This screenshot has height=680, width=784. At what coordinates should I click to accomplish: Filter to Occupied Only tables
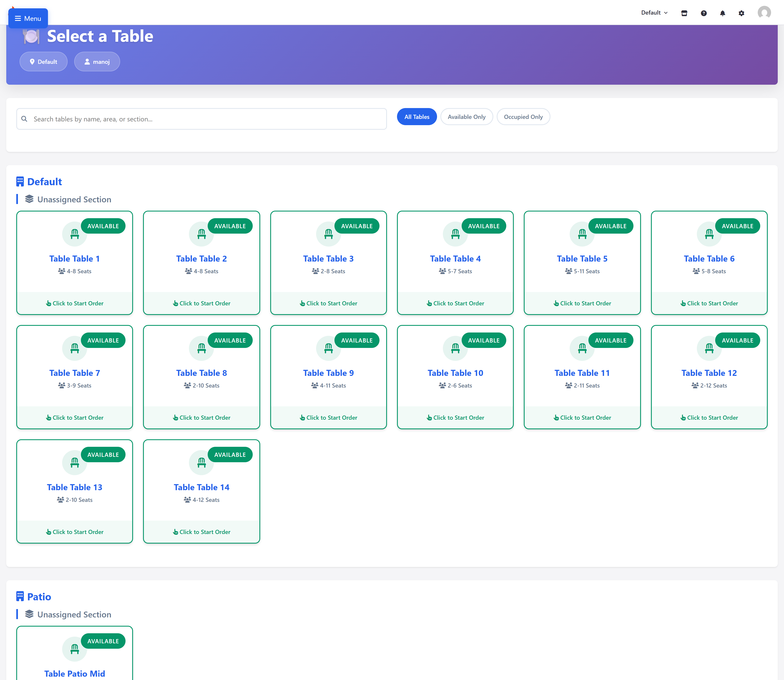pos(523,117)
